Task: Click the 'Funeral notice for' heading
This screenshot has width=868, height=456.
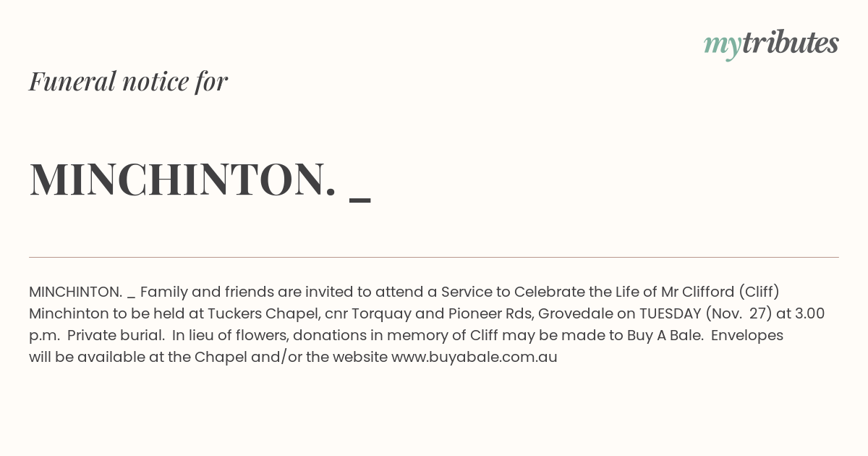Action: [128, 81]
